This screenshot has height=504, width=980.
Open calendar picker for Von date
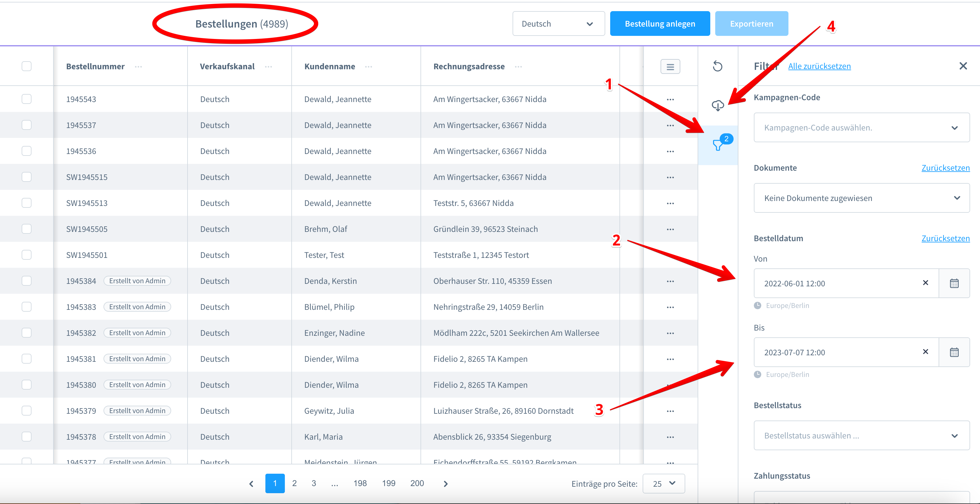pos(954,283)
